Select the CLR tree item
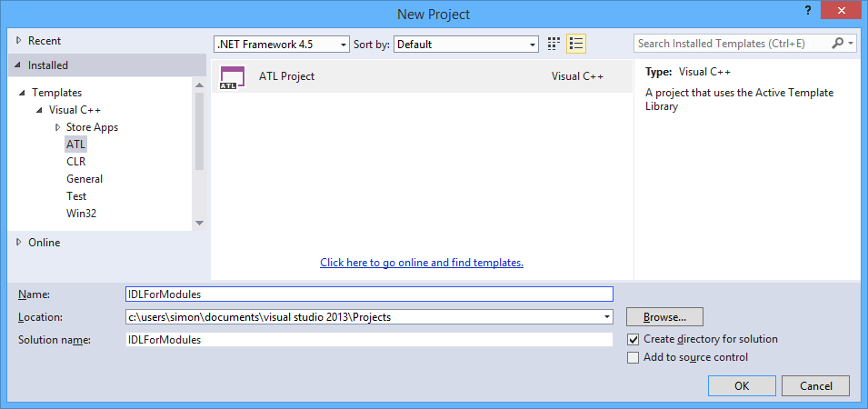Image resolution: width=868 pixels, height=409 pixels. [75, 162]
